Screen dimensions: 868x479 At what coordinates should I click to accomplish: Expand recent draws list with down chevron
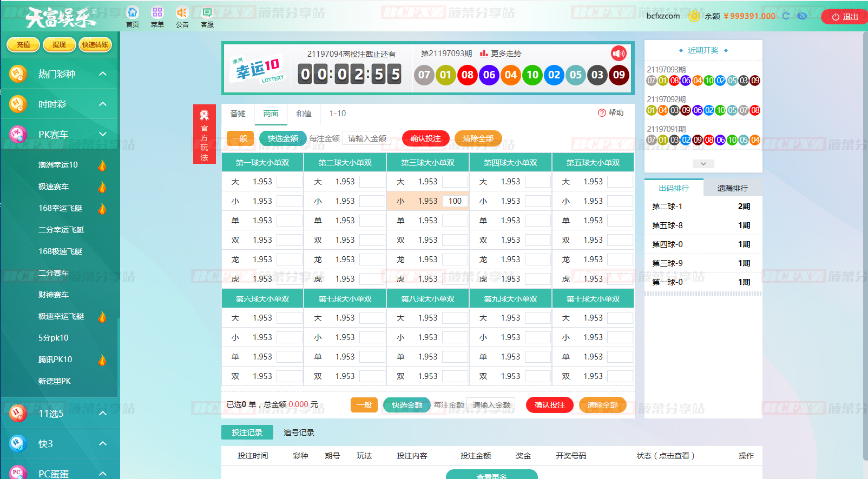[x=703, y=164]
